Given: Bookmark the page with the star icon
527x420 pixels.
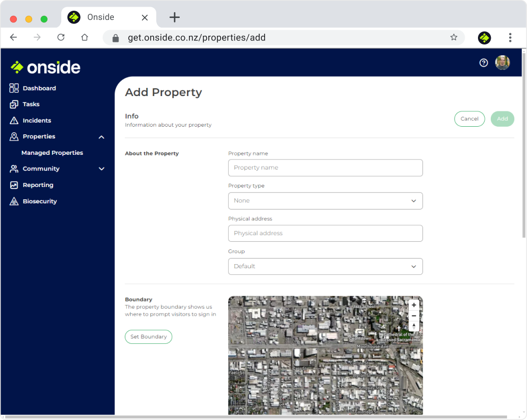Looking at the screenshot, I should pyautogui.click(x=453, y=37).
